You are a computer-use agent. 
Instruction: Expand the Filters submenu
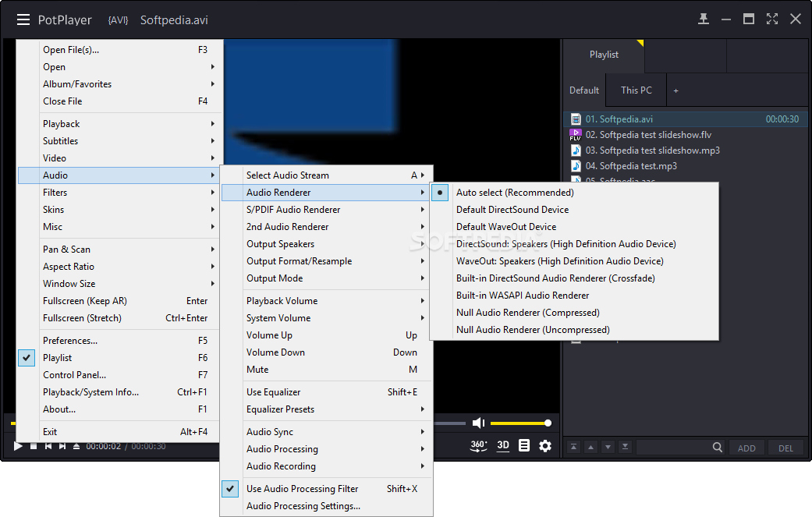[120, 193]
